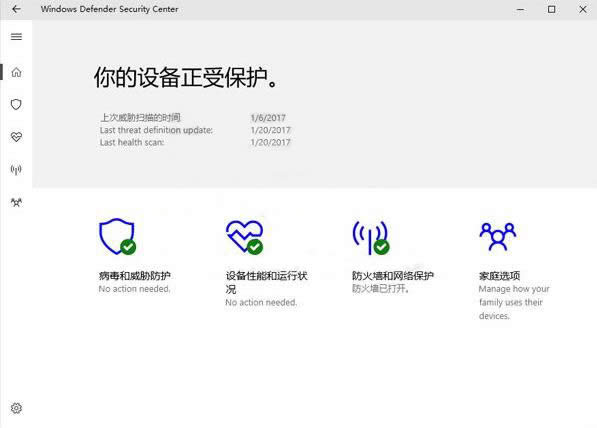
Task: Maximize the Windows Defender Security Center window
Action: 551,9
